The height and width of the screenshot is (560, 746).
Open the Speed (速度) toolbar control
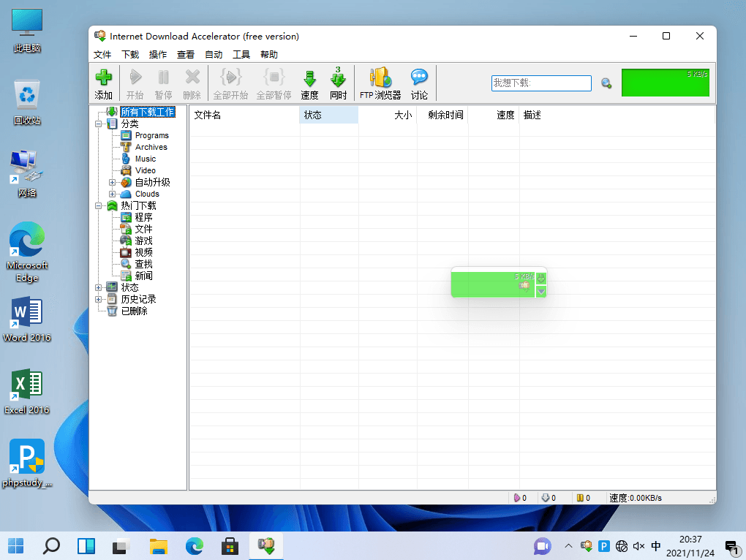coord(309,83)
